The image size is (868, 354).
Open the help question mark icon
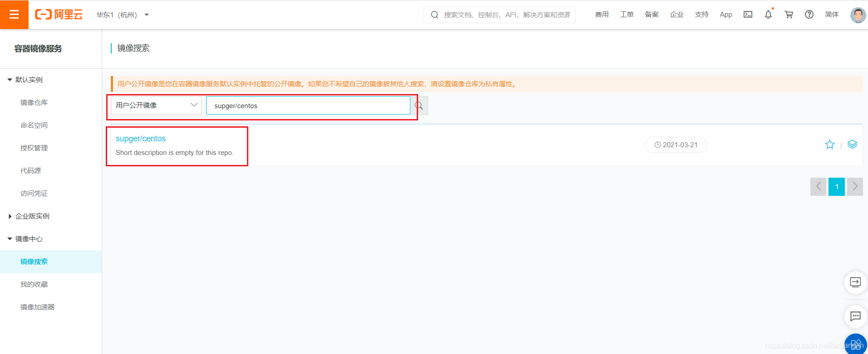809,15
